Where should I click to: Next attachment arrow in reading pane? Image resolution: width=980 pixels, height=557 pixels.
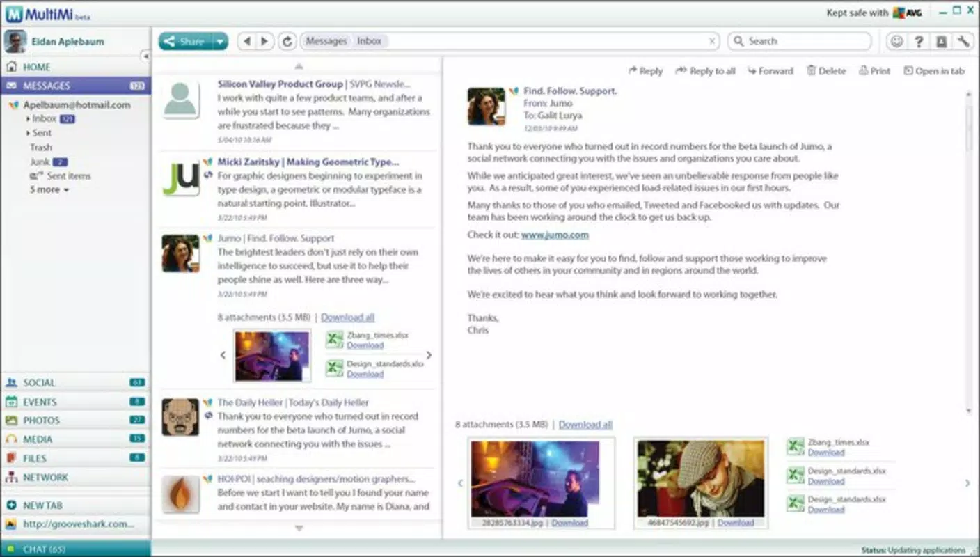(x=967, y=483)
